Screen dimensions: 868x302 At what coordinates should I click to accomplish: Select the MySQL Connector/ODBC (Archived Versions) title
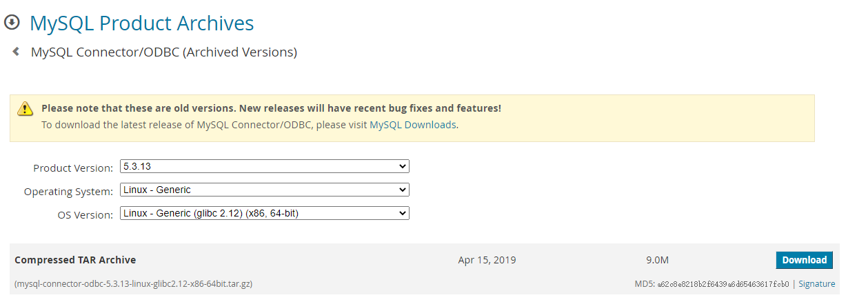pyautogui.click(x=164, y=52)
